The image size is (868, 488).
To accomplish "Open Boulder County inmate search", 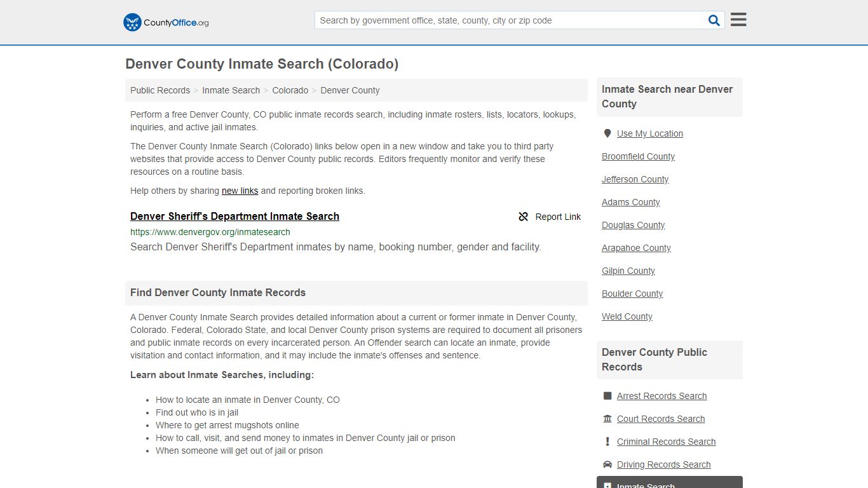I will [x=632, y=294].
